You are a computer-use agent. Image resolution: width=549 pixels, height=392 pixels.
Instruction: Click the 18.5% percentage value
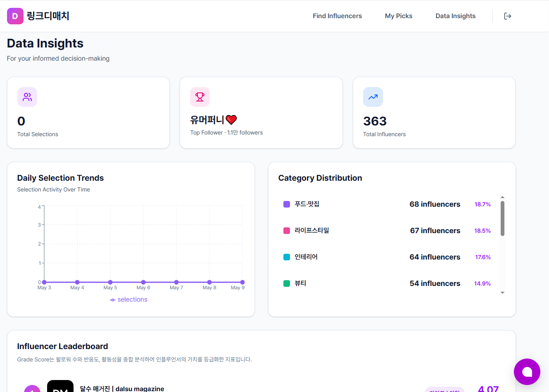pyautogui.click(x=482, y=231)
